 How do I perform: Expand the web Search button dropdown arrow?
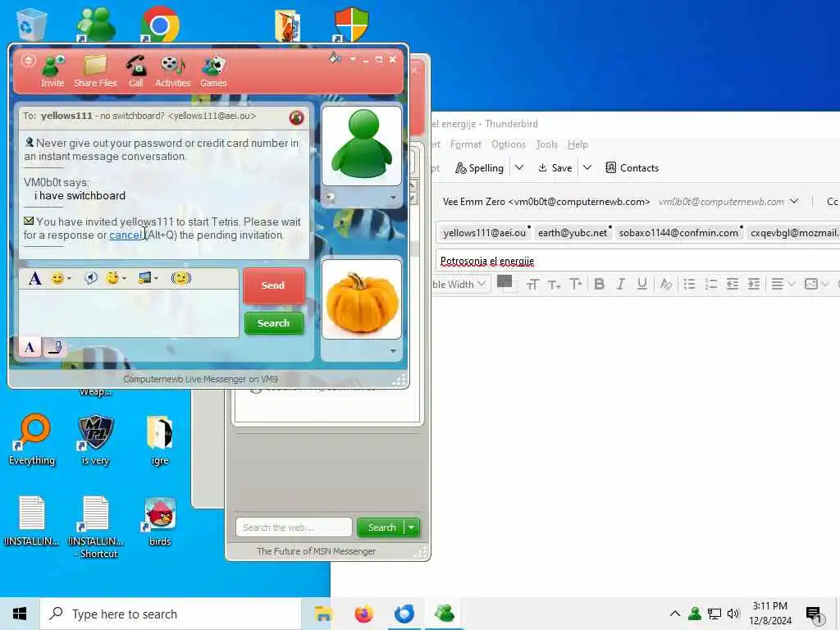point(412,527)
